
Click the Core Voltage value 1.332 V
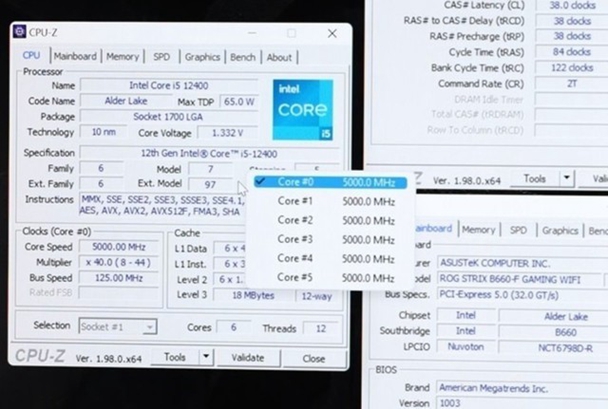pyautogui.click(x=228, y=133)
